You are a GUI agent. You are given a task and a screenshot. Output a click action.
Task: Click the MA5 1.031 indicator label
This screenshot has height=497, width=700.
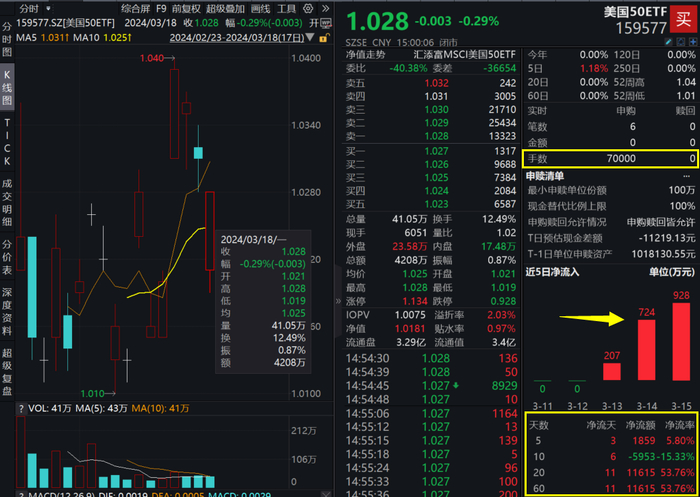[42, 38]
